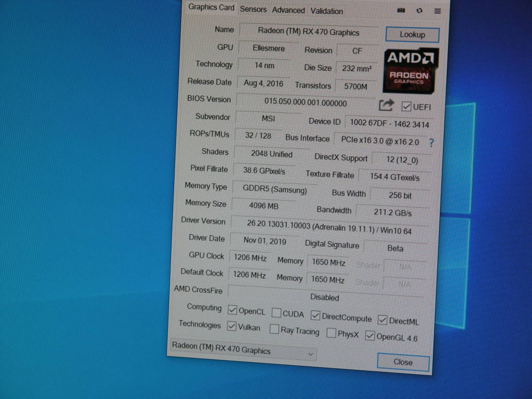Click the Bandwidth value 211.2 GB/s
The width and height of the screenshot is (532, 399).
(392, 212)
